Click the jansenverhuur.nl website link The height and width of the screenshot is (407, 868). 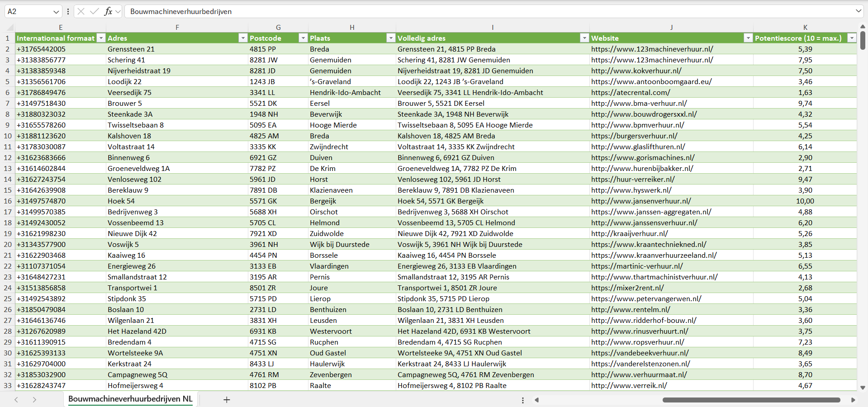tap(640, 201)
